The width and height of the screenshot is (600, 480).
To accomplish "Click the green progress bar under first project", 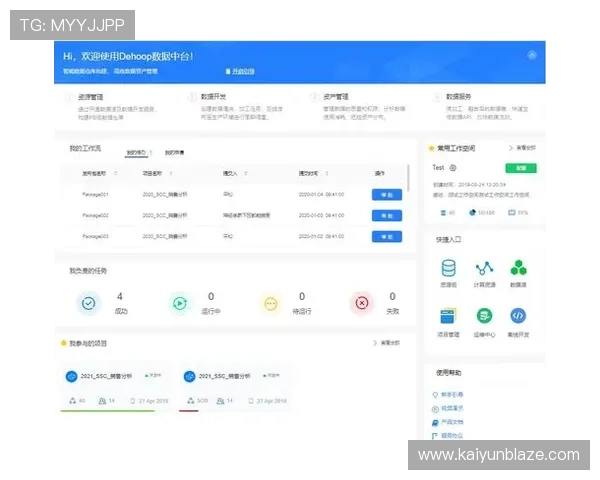I will (108, 411).
